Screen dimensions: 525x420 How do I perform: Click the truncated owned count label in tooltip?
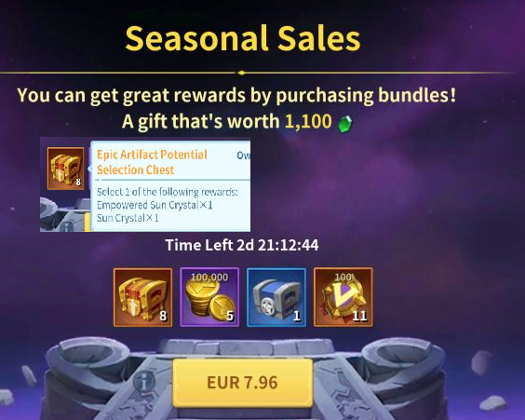243,156
